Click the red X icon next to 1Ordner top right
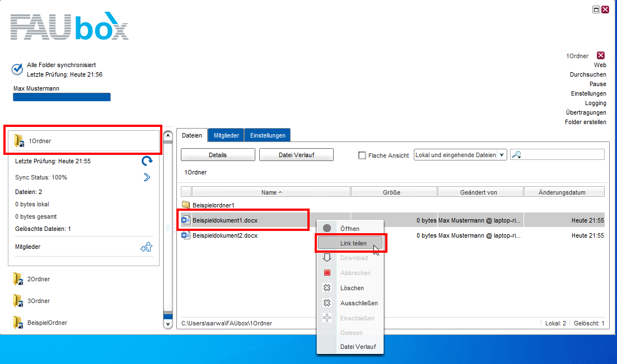 click(600, 55)
